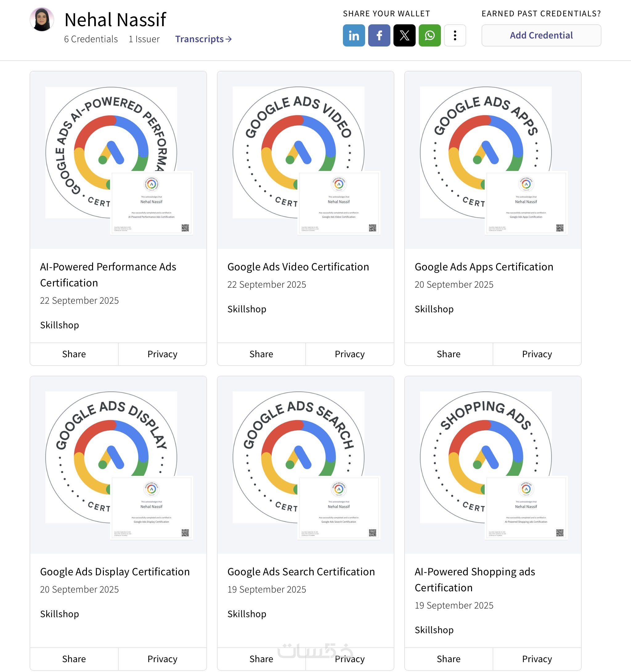Image resolution: width=631 pixels, height=672 pixels.
Task: Open the Transcripts link
Action: coord(203,39)
